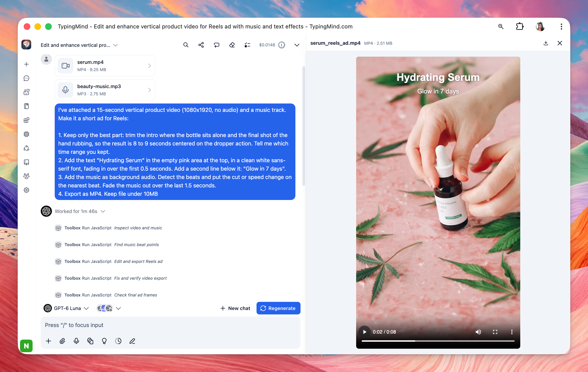
Task: Mute the video audio
Action: coord(478,332)
